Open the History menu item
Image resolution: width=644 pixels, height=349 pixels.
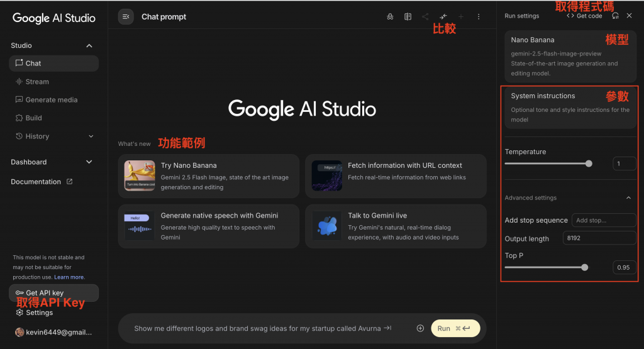click(54, 136)
